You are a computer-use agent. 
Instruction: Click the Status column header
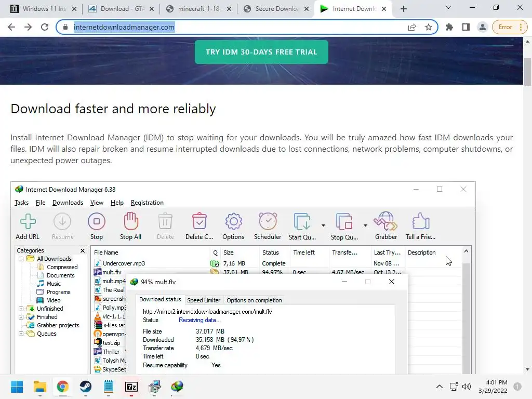coord(274,252)
